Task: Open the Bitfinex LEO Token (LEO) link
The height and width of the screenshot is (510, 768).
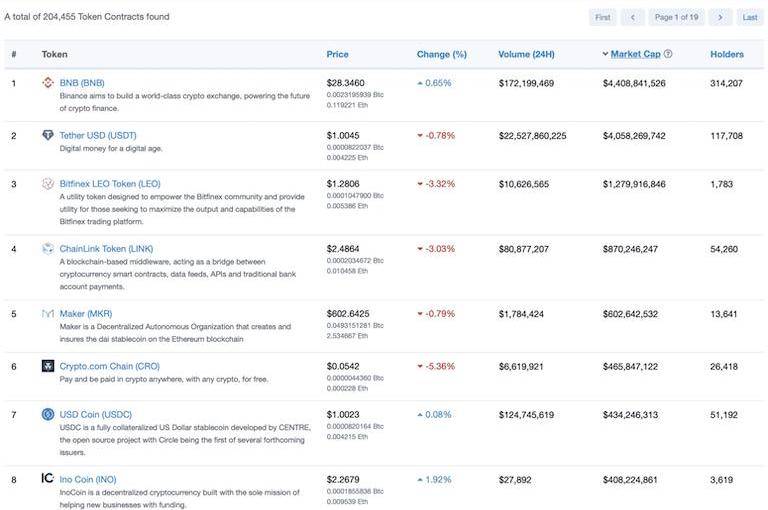Action: click(x=110, y=184)
